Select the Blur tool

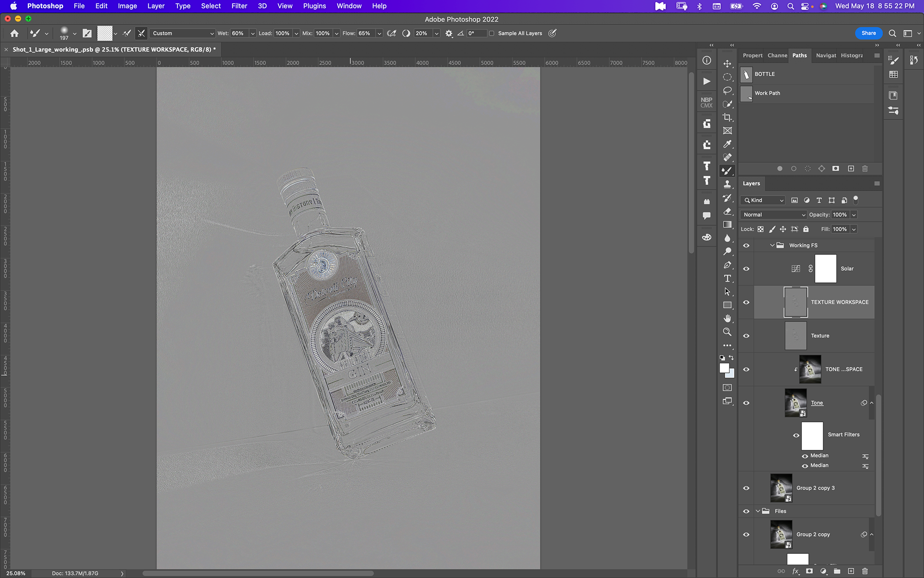click(727, 238)
